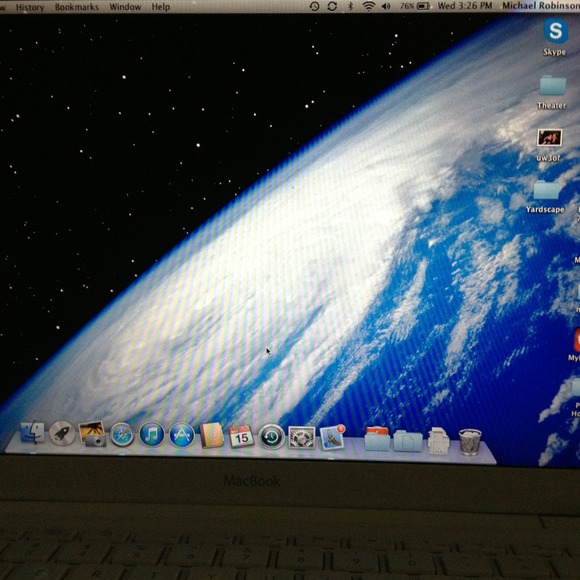This screenshot has width=580, height=580.
Task: Open Launchpad rocket icon in Dock
Action: 62,433
